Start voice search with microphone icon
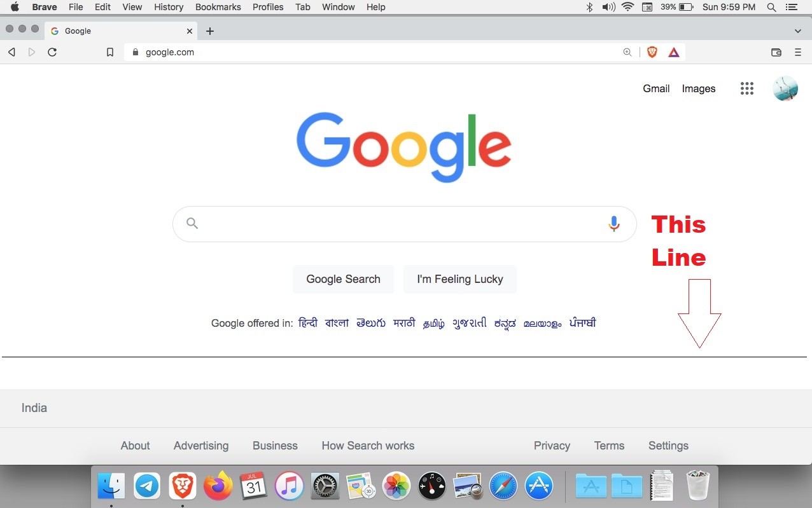The height and width of the screenshot is (508, 812). point(614,224)
